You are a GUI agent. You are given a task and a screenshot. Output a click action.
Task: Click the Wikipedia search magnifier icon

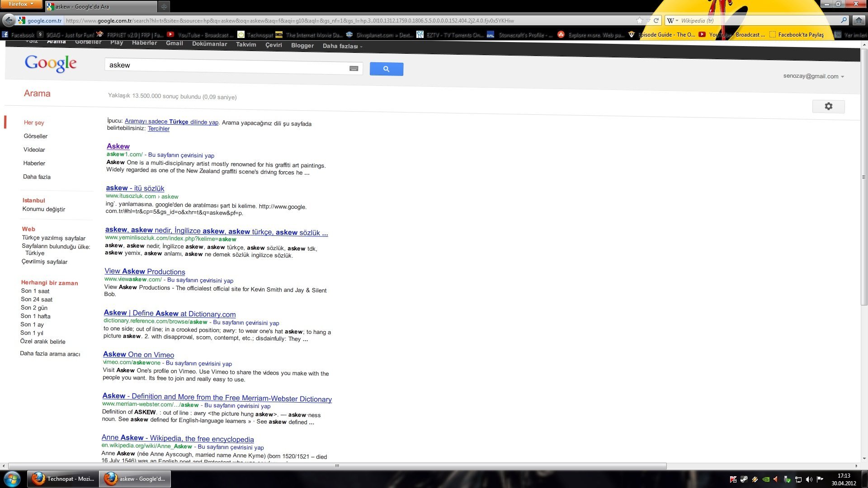tap(844, 20)
